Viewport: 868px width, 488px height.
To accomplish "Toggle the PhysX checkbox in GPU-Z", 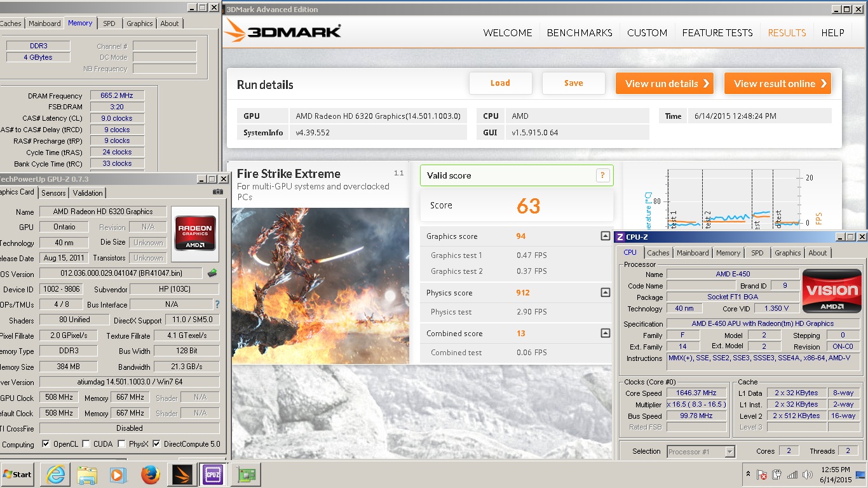I will pos(121,444).
